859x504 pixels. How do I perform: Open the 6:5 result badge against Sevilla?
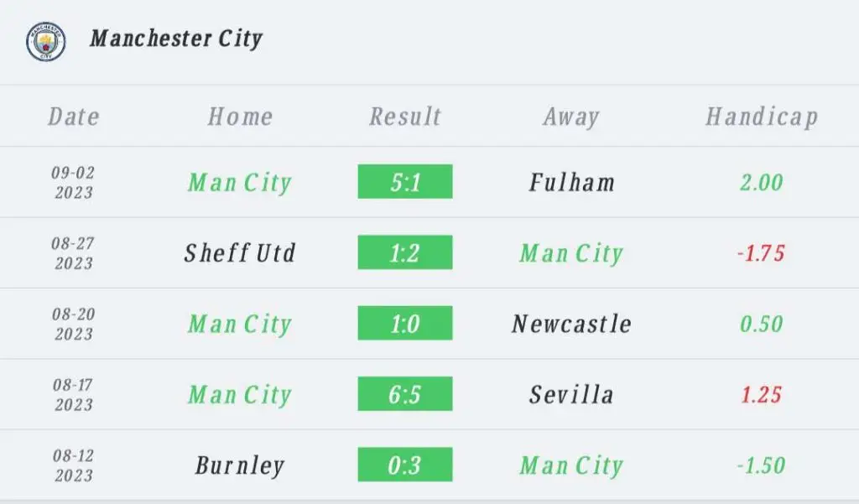click(405, 393)
